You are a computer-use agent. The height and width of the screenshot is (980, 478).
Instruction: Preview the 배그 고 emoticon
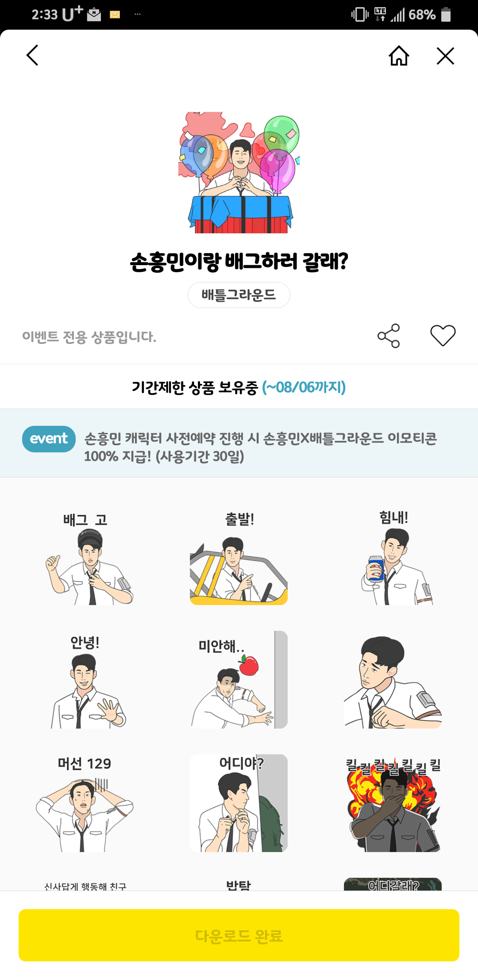point(85,556)
